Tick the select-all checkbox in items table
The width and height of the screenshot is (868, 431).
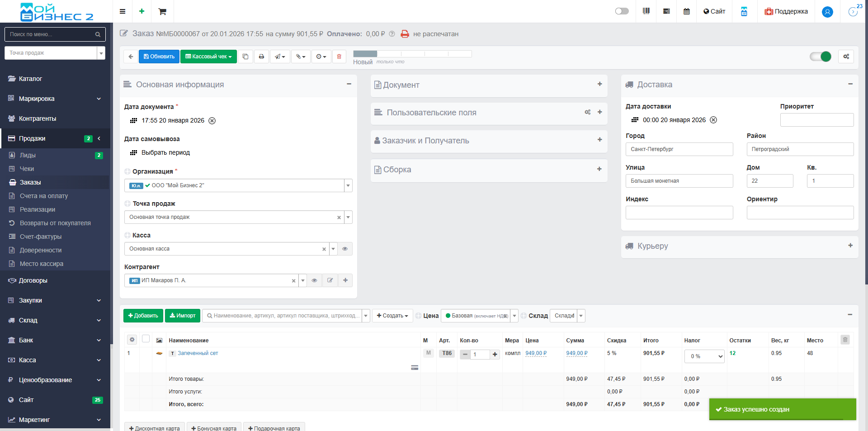coord(146,339)
